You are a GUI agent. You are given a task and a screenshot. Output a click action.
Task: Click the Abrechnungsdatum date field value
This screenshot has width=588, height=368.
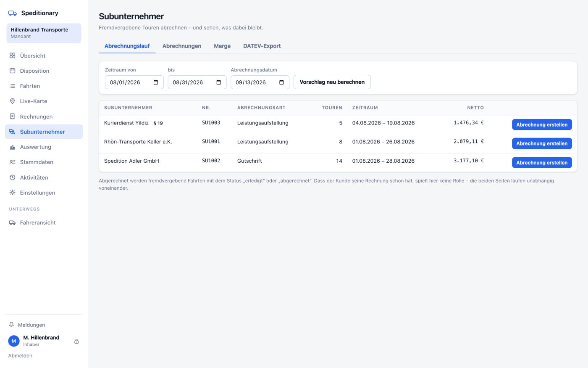click(251, 82)
